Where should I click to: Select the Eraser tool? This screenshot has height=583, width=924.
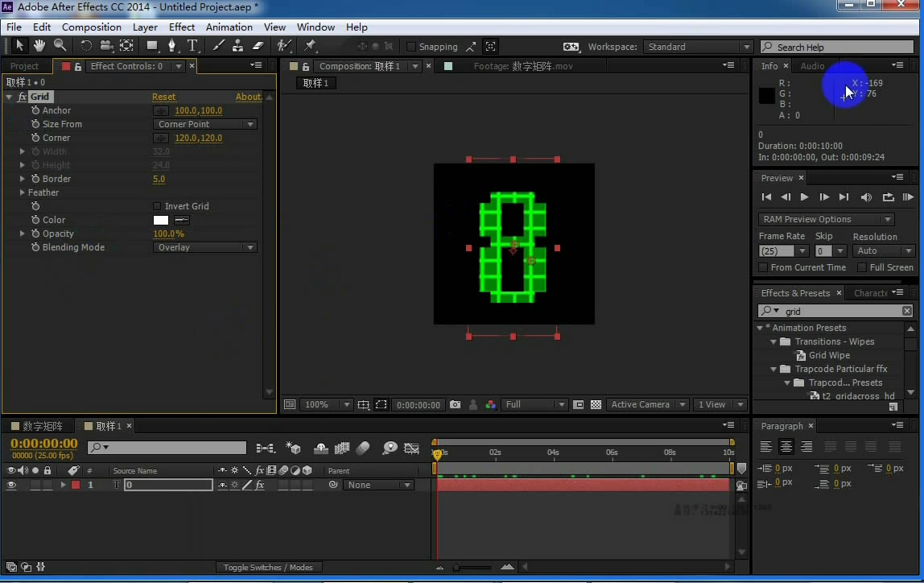[x=258, y=45]
